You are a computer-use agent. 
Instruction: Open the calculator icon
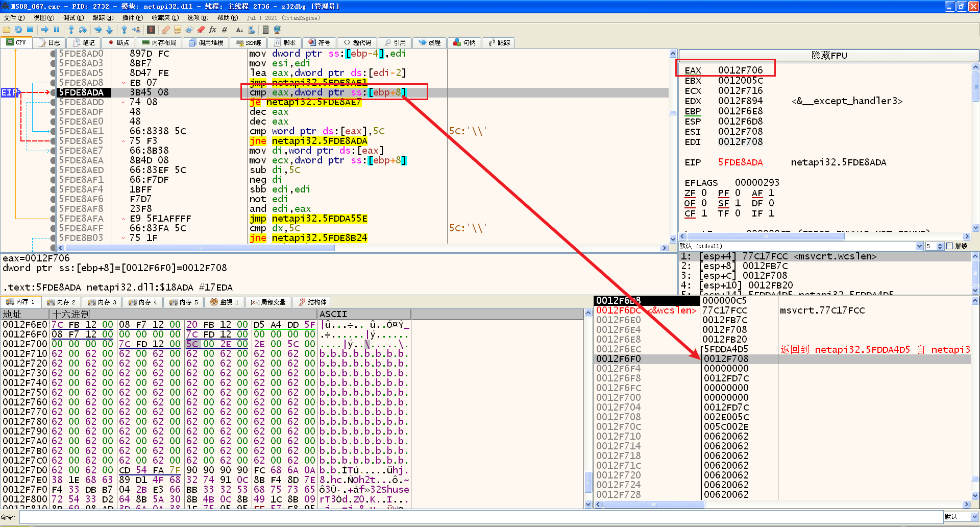pyautogui.click(x=265, y=30)
